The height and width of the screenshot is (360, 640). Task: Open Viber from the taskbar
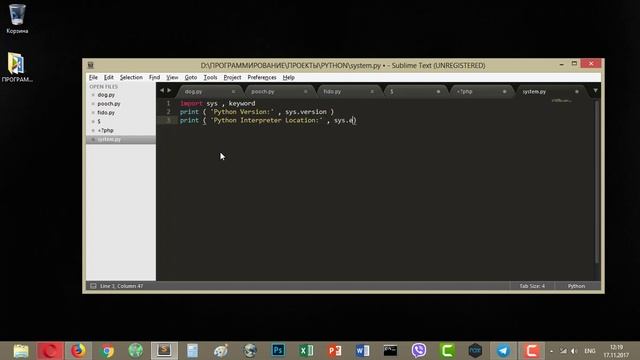419,351
